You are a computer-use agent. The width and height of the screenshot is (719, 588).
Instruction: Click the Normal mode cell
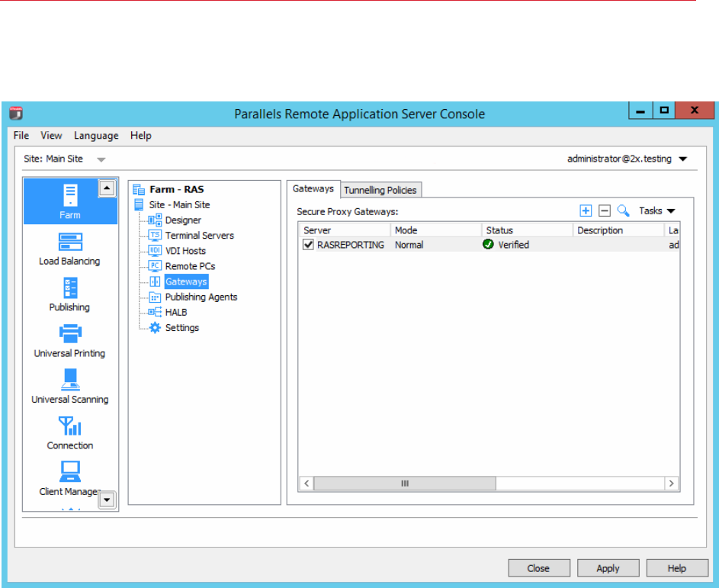(409, 245)
